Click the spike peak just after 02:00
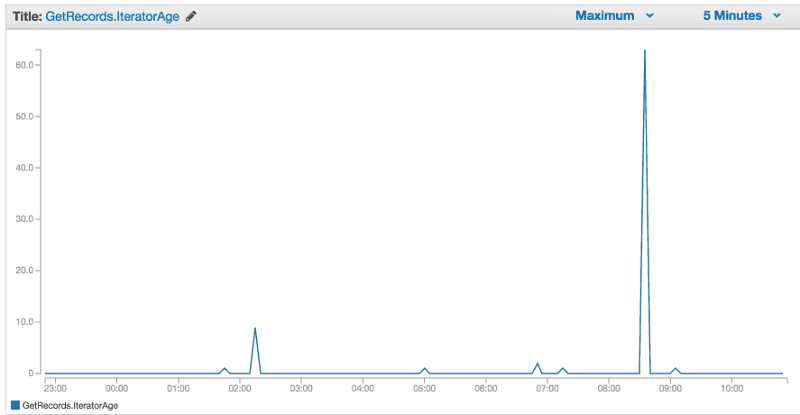The width and height of the screenshot is (800, 415). tap(255, 328)
